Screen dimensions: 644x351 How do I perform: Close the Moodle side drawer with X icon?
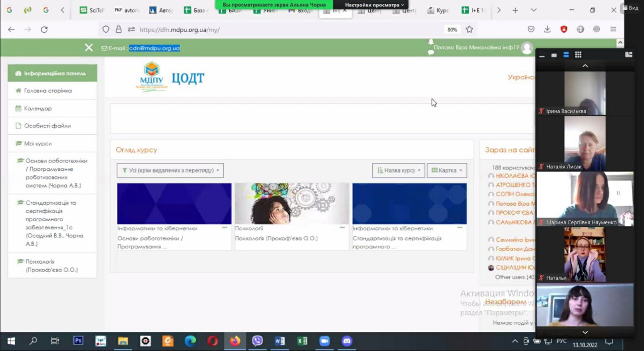89,47
